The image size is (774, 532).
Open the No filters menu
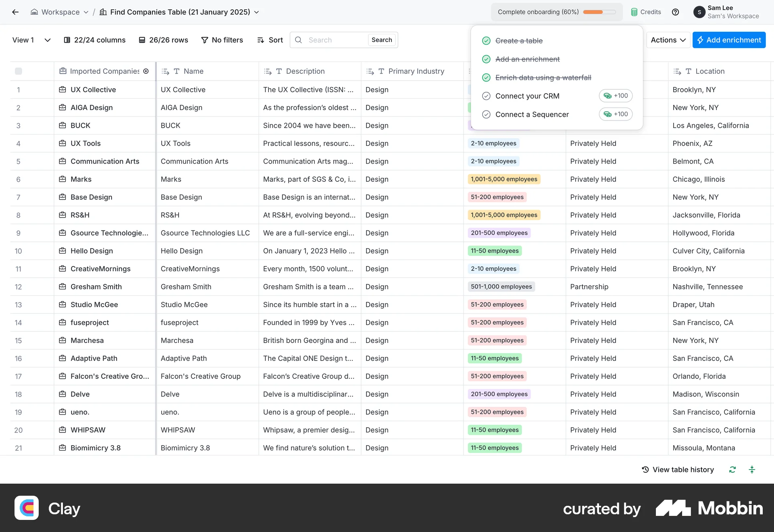tap(222, 40)
